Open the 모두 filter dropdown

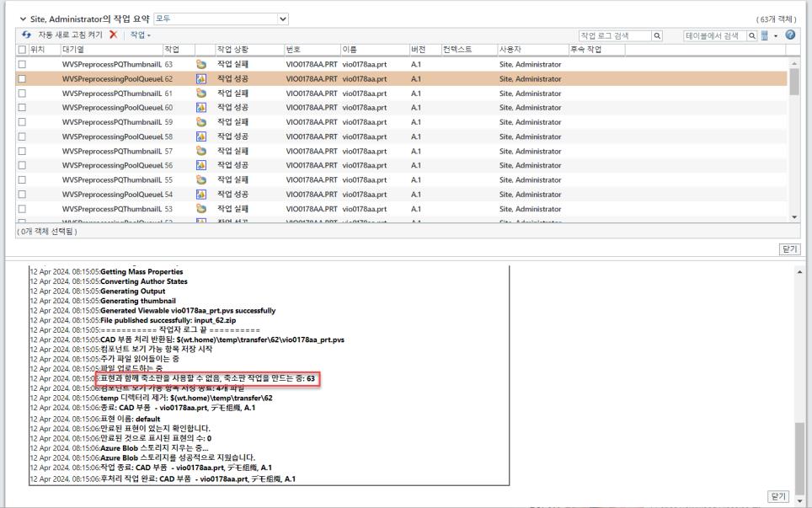(x=222, y=19)
